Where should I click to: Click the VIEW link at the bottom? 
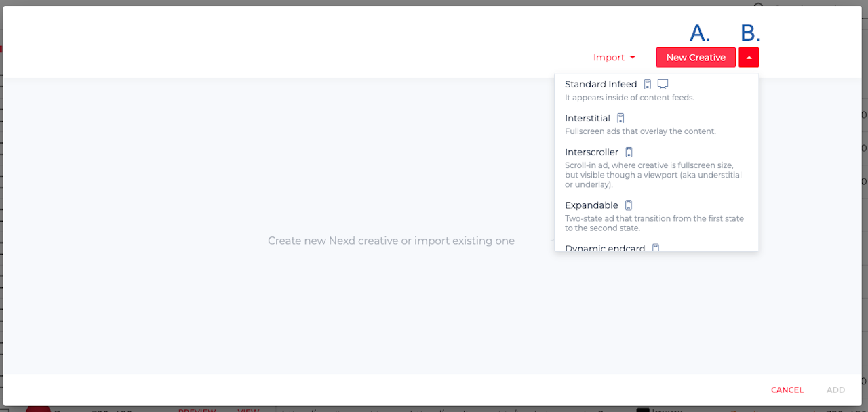point(248,409)
